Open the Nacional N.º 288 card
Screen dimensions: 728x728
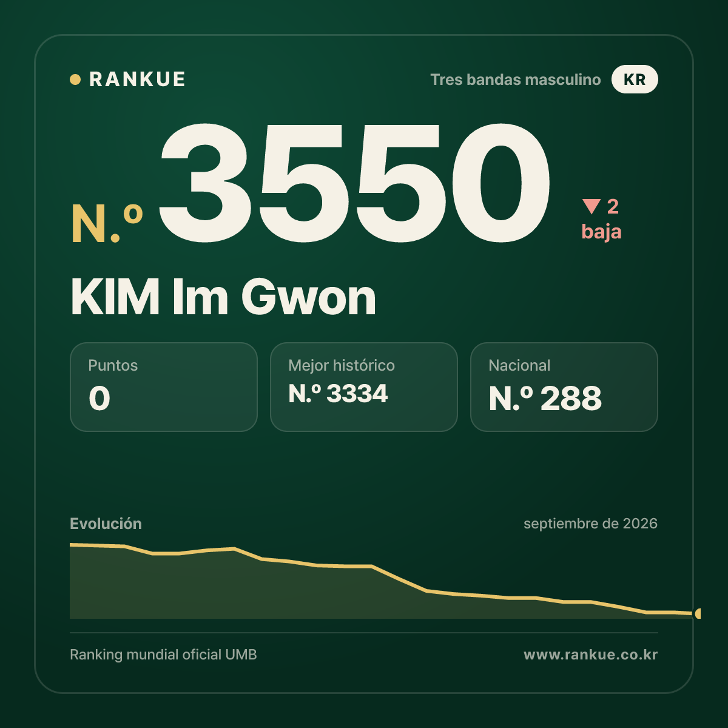[564, 387]
